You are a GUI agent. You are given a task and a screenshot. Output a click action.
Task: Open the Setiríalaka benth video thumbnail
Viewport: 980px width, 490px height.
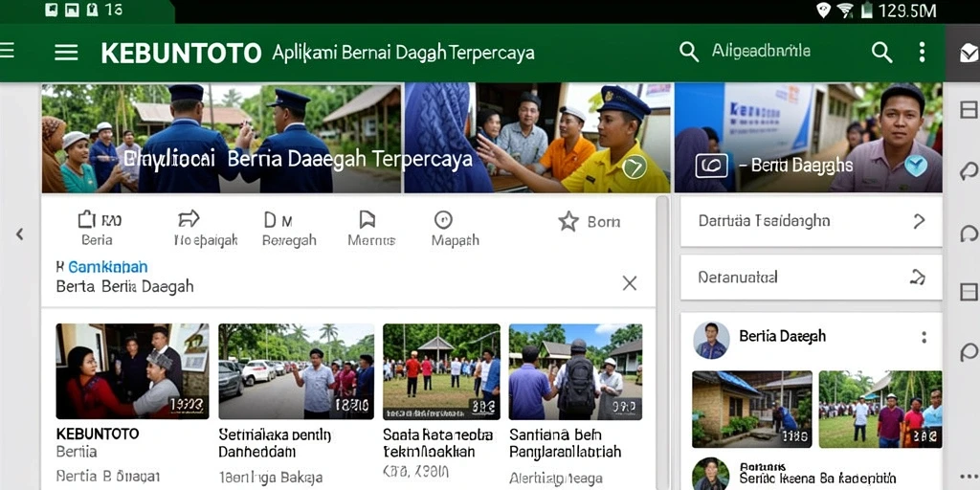(297, 370)
